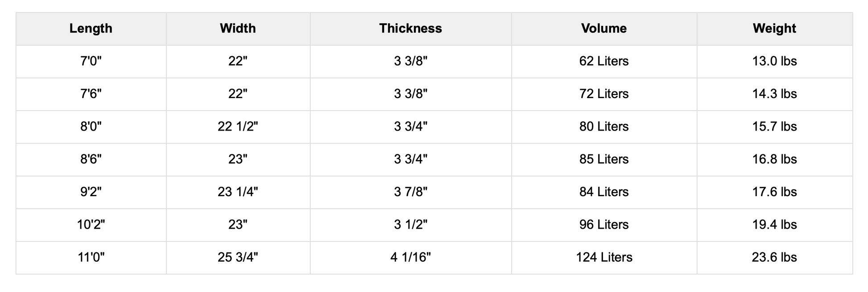Viewport: 868px width, 292px height.
Task: Select the 3 7/8" thickness cell
Action: tap(410, 192)
